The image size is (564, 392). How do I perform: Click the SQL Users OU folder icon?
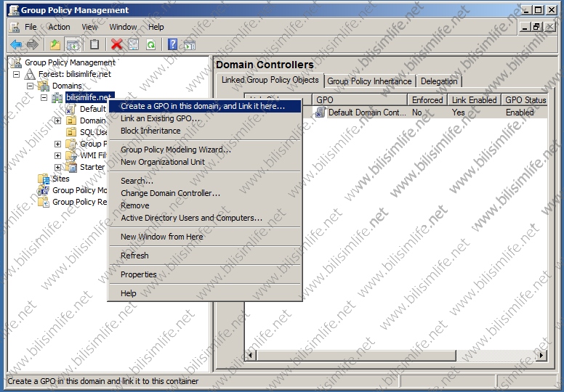coord(71,132)
